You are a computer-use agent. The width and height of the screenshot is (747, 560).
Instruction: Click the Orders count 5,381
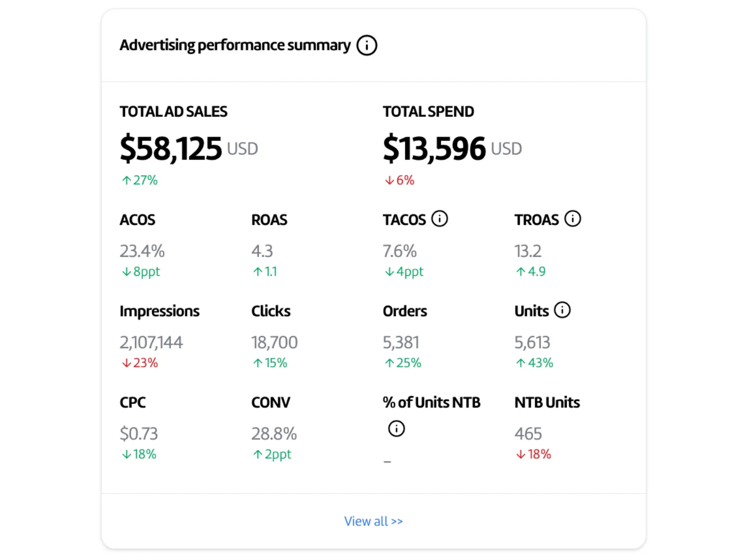(401, 342)
